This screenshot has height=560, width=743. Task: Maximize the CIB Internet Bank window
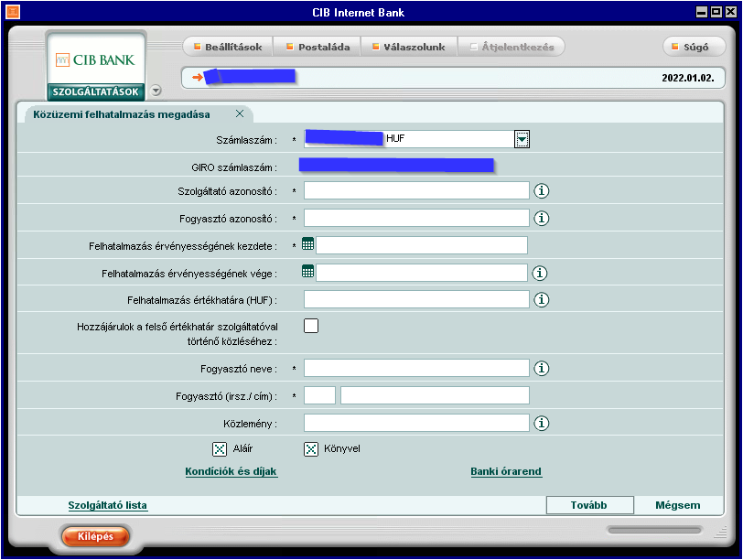pos(716,12)
